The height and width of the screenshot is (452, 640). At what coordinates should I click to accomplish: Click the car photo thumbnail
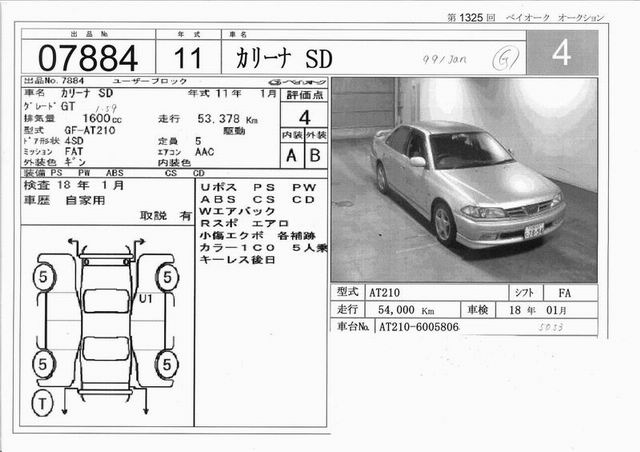pos(464,180)
